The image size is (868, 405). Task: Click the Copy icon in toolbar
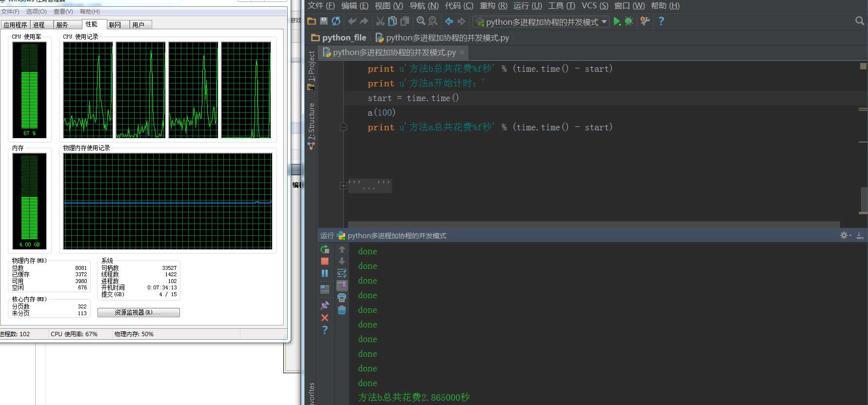pyautogui.click(x=393, y=21)
